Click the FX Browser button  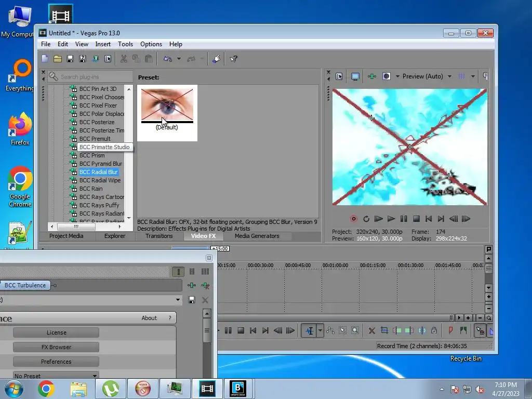point(56,347)
